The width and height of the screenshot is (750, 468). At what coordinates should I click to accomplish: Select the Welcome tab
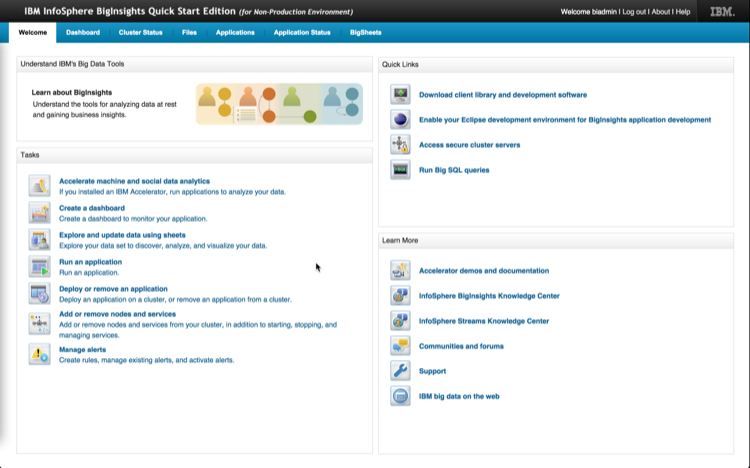(33, 33)
